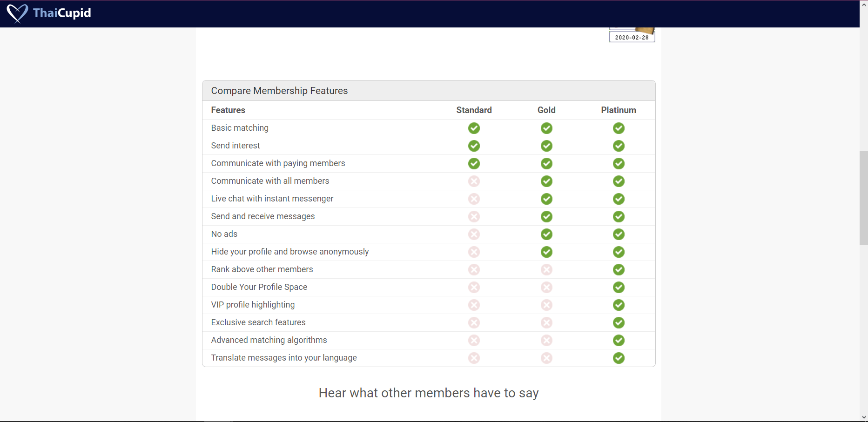868x422 pixels.
Task: Click Platinum check for Rank above other members
Action: pos(619,269)
